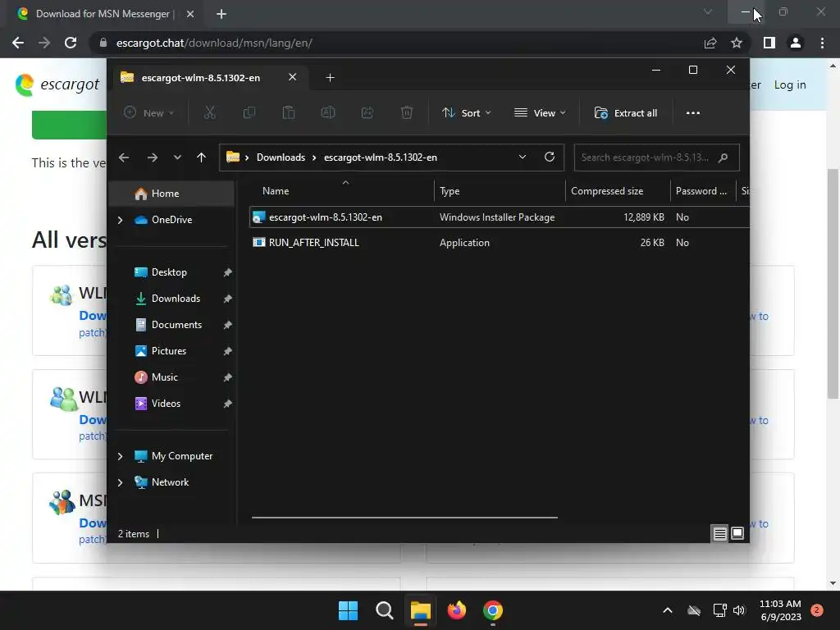Click the Paste clipboard icon in Explorer toolbar

point(288,112)
